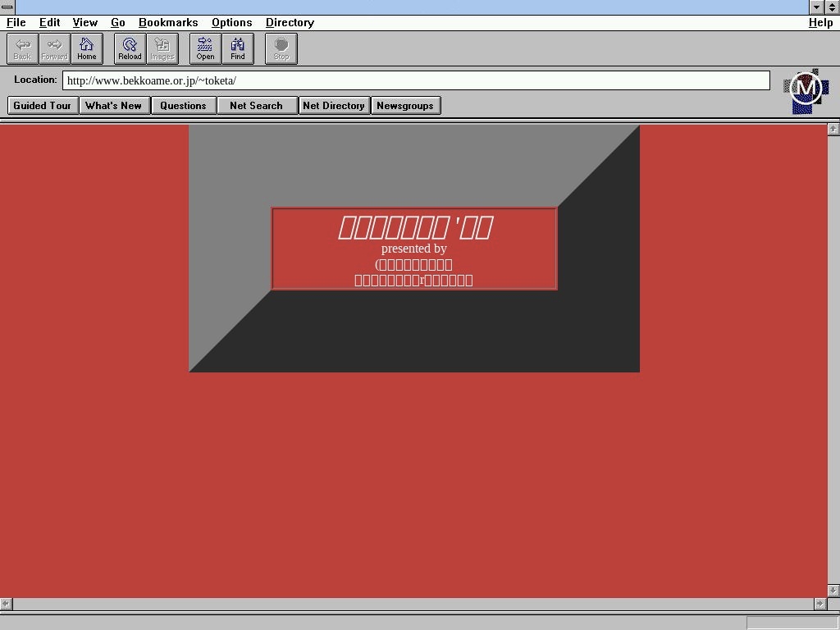Open the Help menu
Viewport: 840px width, 630px height.
pyautogui.click(x=820, y=22)
